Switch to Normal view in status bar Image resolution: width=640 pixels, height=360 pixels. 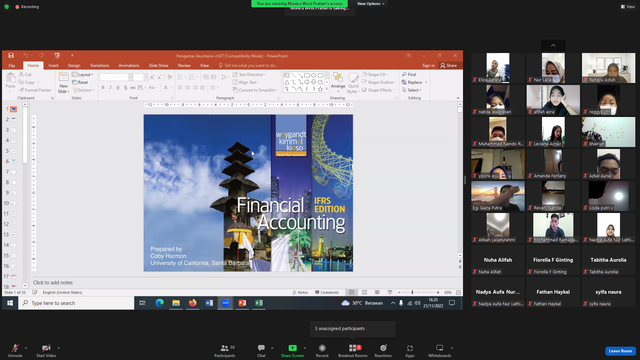(351, 292)
